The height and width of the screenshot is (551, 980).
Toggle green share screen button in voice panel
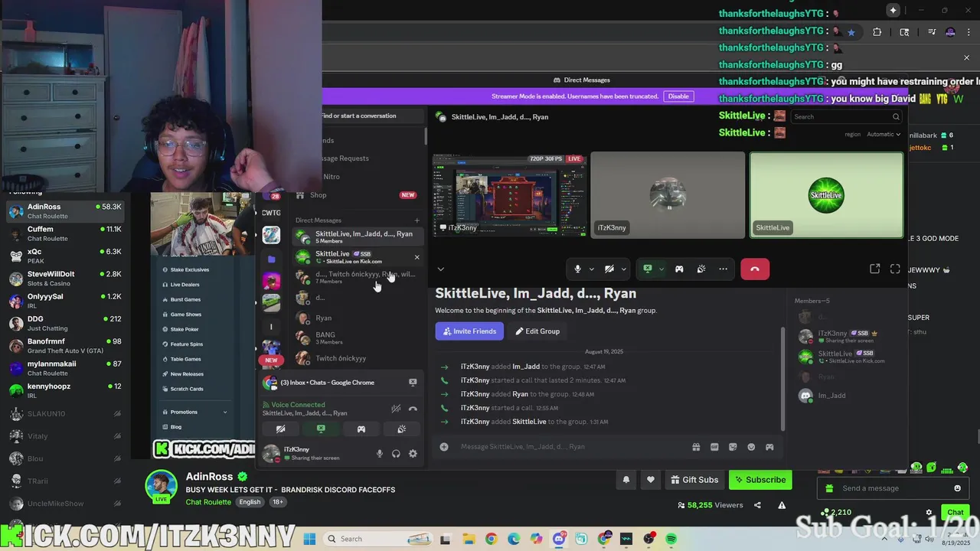(x=321, y=429)
